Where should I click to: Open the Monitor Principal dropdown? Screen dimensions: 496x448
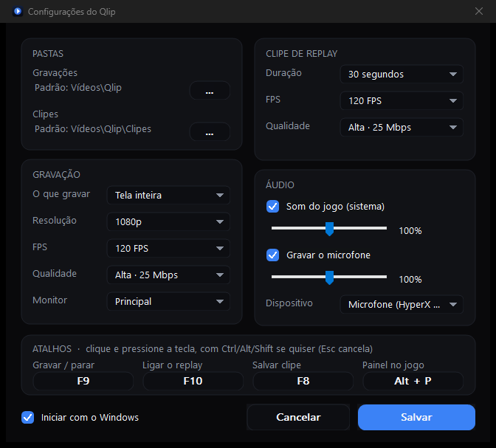click(x=168, y=302)
